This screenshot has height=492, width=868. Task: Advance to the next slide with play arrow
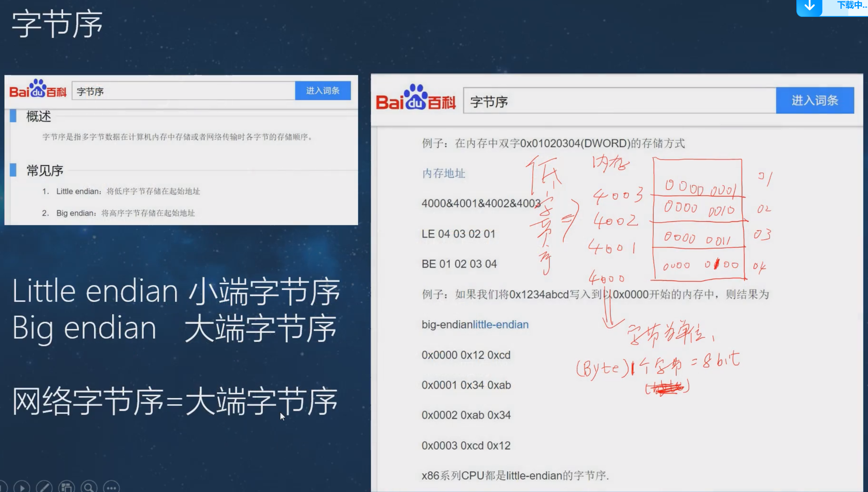pyautogui.click(x=22, y=487)
